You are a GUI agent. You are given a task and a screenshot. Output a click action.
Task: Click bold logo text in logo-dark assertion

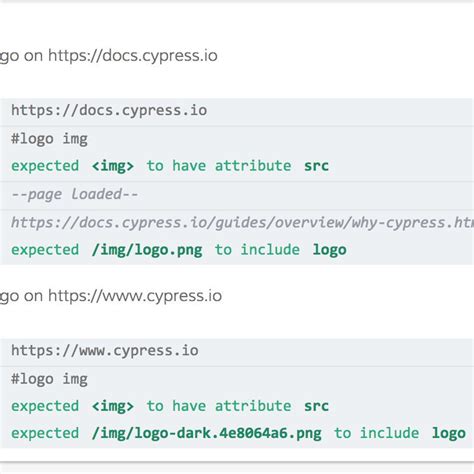point(449,434)
